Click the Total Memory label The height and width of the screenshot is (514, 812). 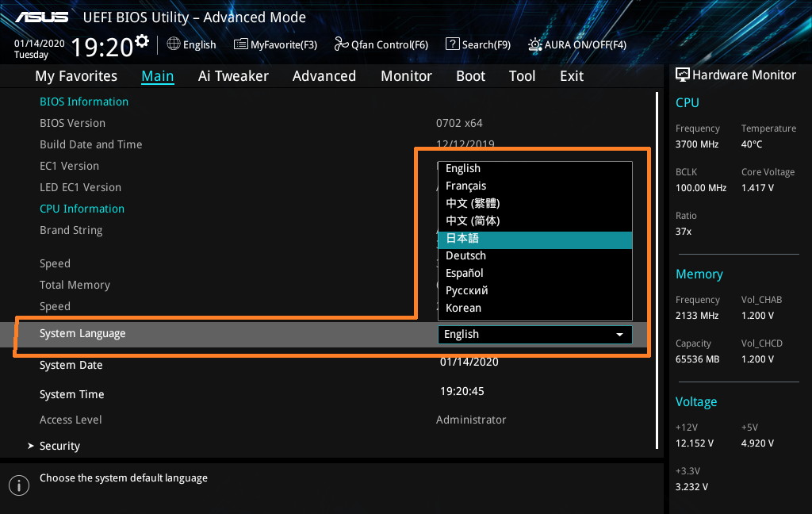[75, 285]
